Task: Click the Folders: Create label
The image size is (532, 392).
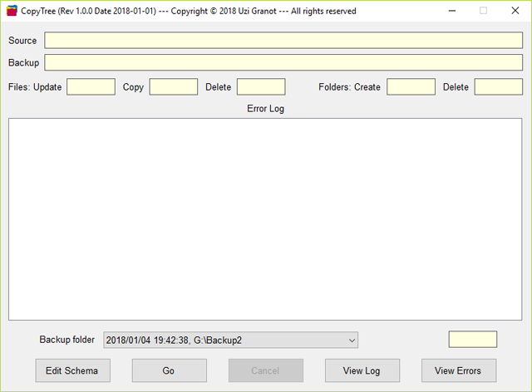Action: pos(349,87)
